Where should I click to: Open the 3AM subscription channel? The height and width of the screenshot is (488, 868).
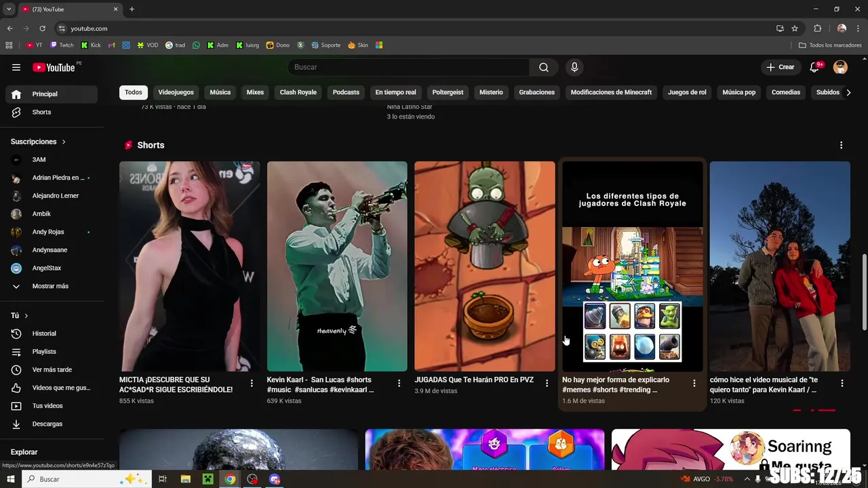[52, 159]
